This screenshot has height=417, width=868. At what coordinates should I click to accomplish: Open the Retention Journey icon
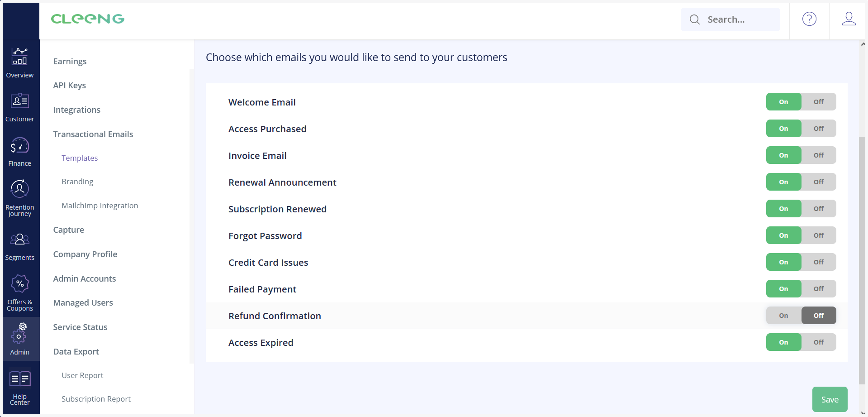pos(19,188)
